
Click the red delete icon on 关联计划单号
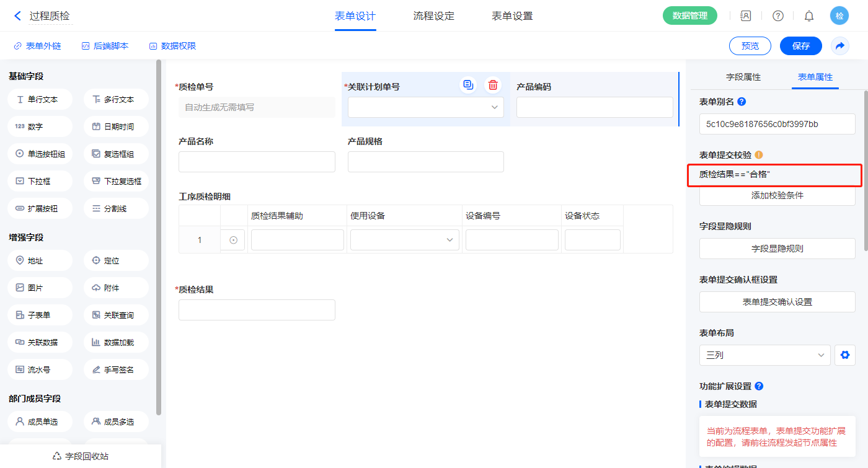pyautogui.click(x=493, y=85)
